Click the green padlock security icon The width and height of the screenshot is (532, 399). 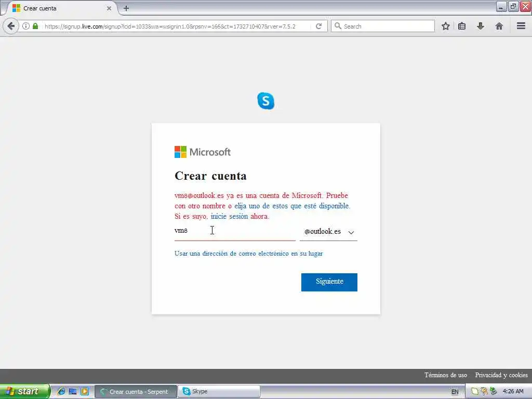[35, 26]
